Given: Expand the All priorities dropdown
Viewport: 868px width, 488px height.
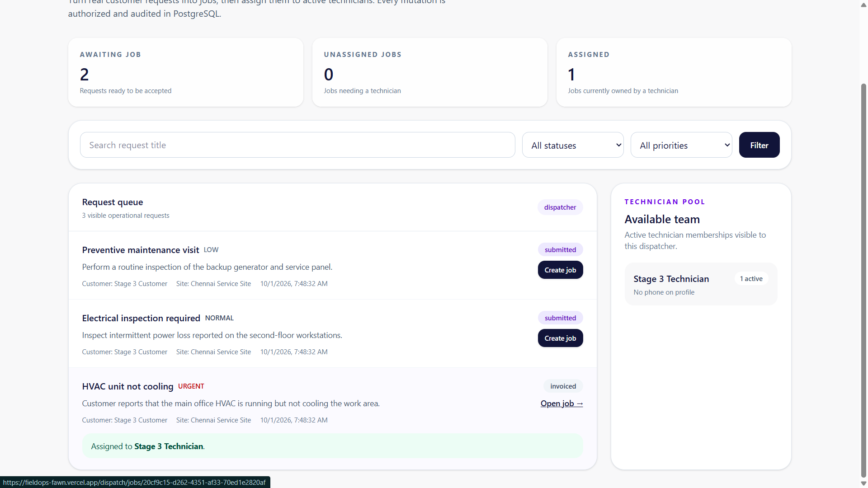Looking at the screenshot, I should pos(681,145).
